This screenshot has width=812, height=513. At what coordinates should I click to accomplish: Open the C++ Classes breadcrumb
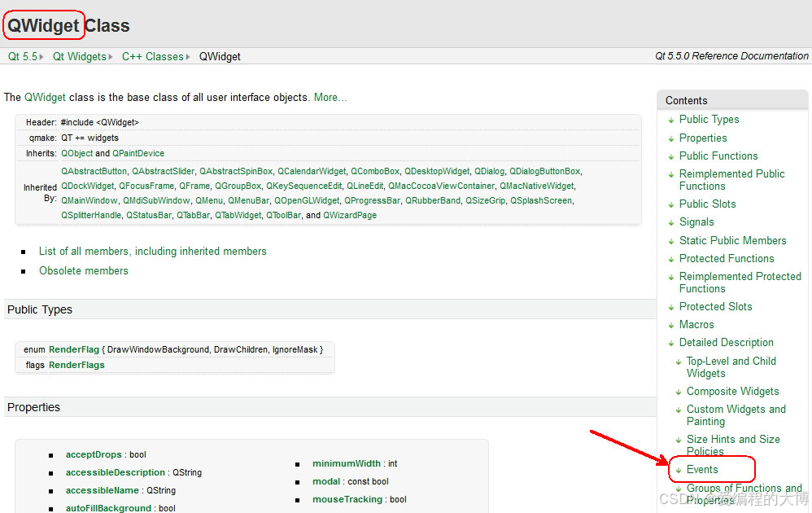153,56
